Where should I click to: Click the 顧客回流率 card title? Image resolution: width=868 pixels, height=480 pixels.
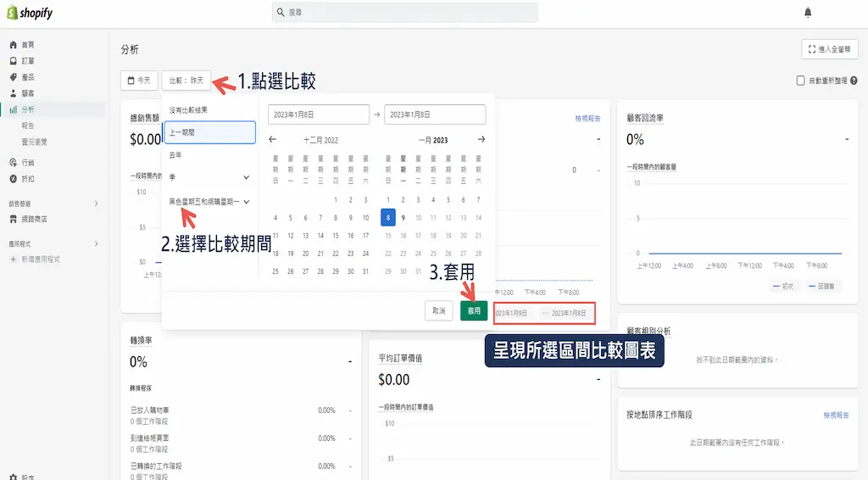(x=645, y=118)
